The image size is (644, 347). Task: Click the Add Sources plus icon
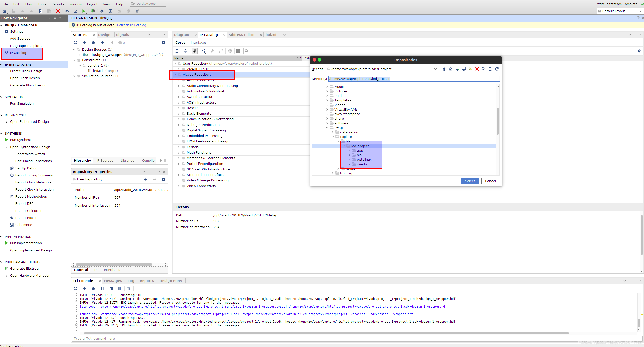(102, 43)
